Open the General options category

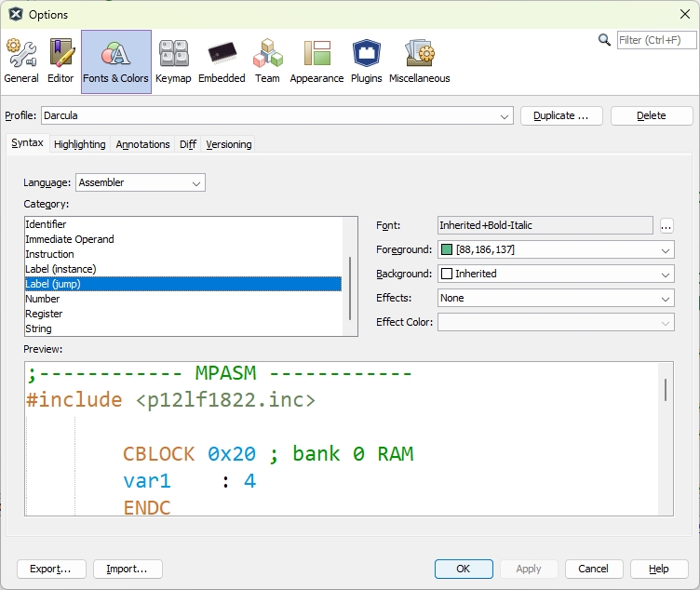21,61
